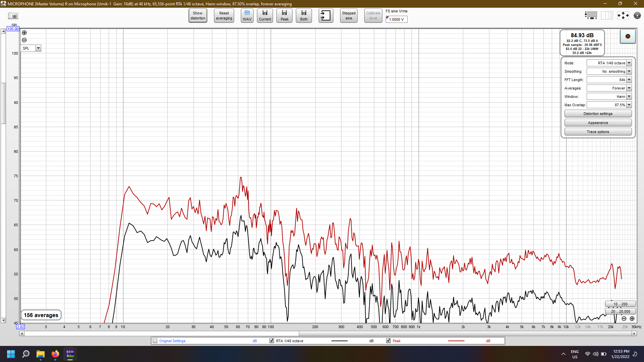Open Appearance settings
This screenshot has height=362, width=644.
(x=598, y=123)
